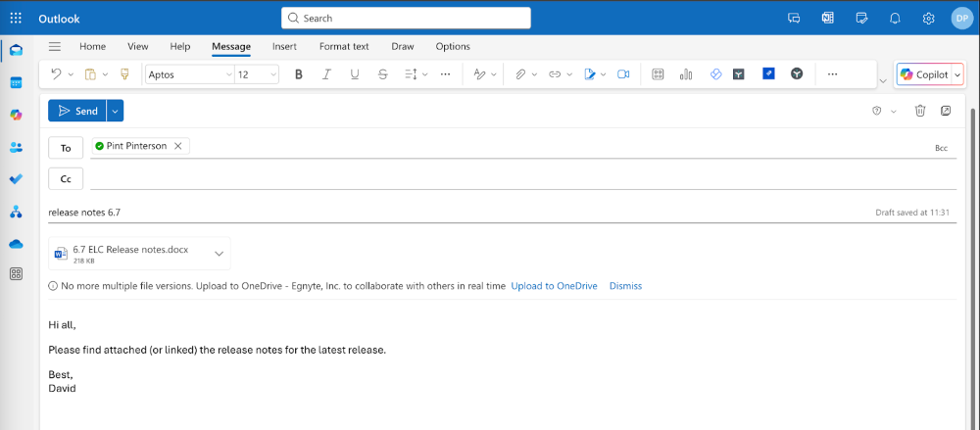Image resolution: width=980 pixels, height=430 pixels.
Task: Apply underline with the Underline icon
Action: [354, 74]
